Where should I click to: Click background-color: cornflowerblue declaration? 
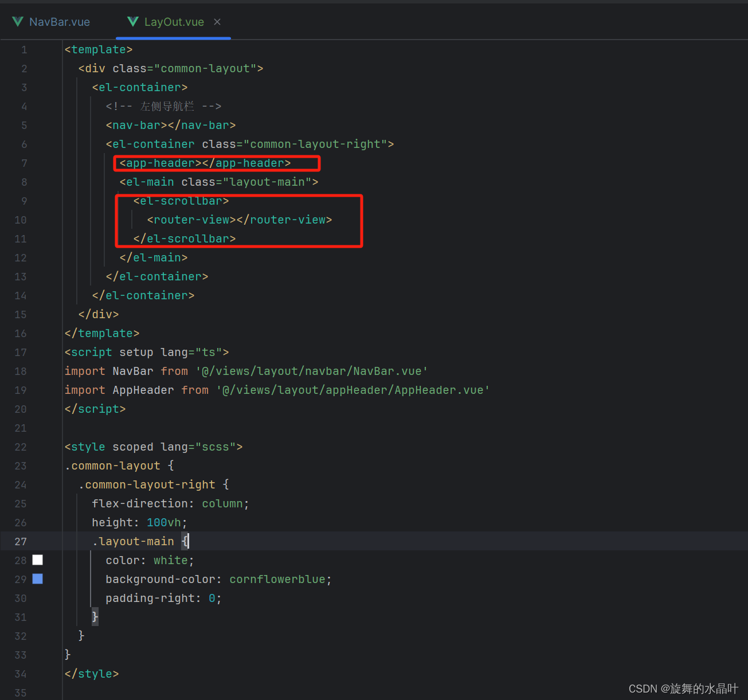(x=219, y=579)
